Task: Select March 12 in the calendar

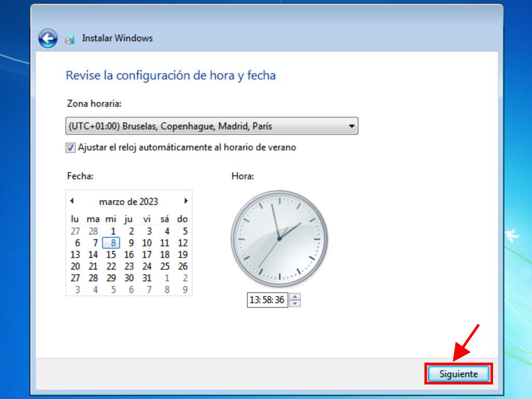Action: pyautogui.click(x=182, y=243)
